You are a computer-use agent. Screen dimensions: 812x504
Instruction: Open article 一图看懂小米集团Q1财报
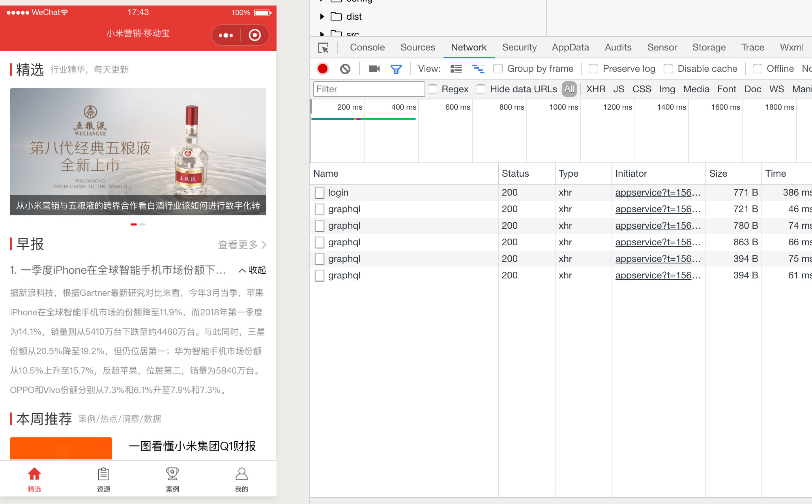pos(192,446)
